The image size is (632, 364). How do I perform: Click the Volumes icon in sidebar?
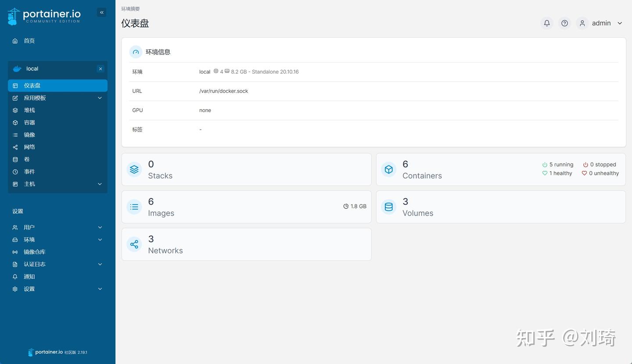[x=15, y=159]
